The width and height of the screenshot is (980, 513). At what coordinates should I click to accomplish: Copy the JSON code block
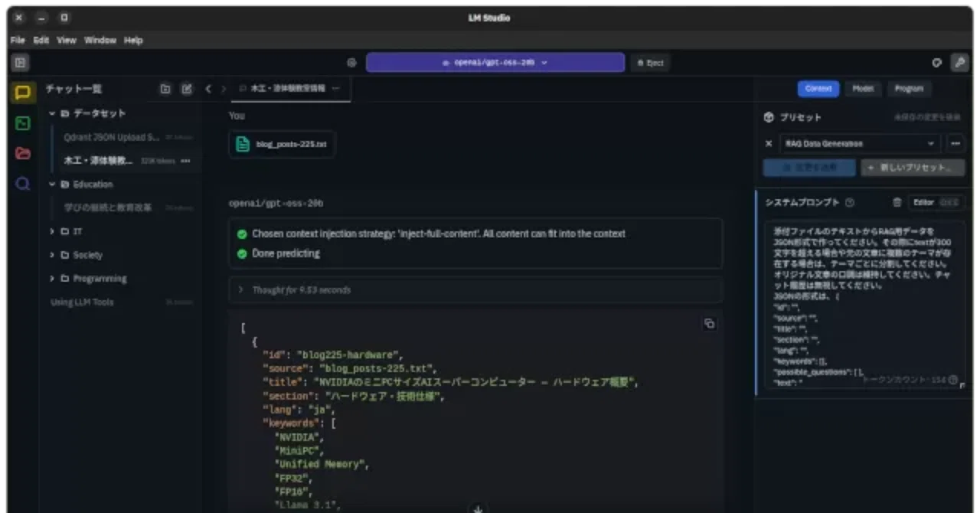[709, 323]
